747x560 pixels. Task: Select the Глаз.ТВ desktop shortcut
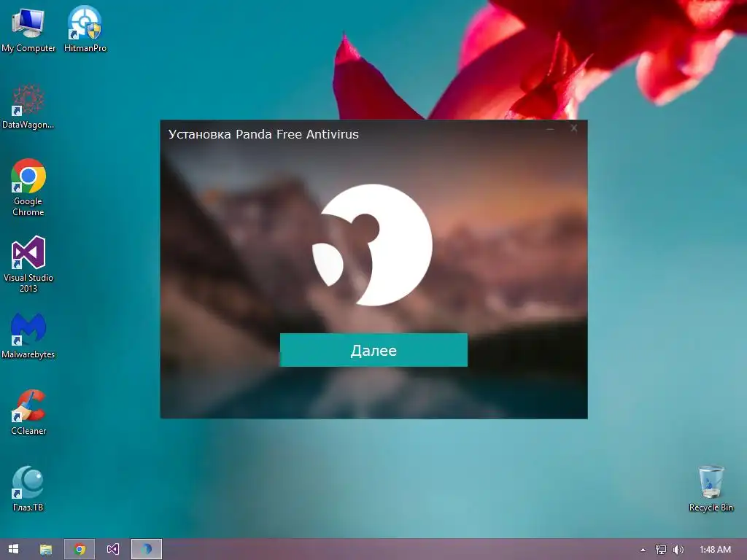coord(28,489)
